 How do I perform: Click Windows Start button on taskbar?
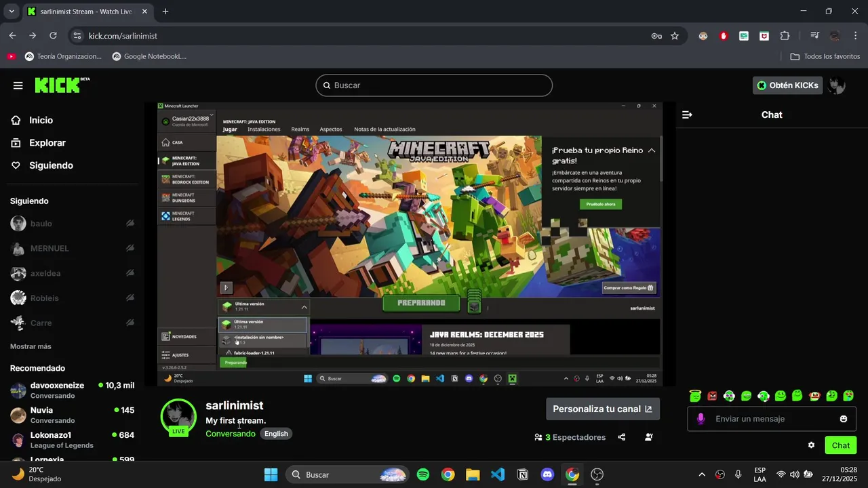[x=271, y=474]
